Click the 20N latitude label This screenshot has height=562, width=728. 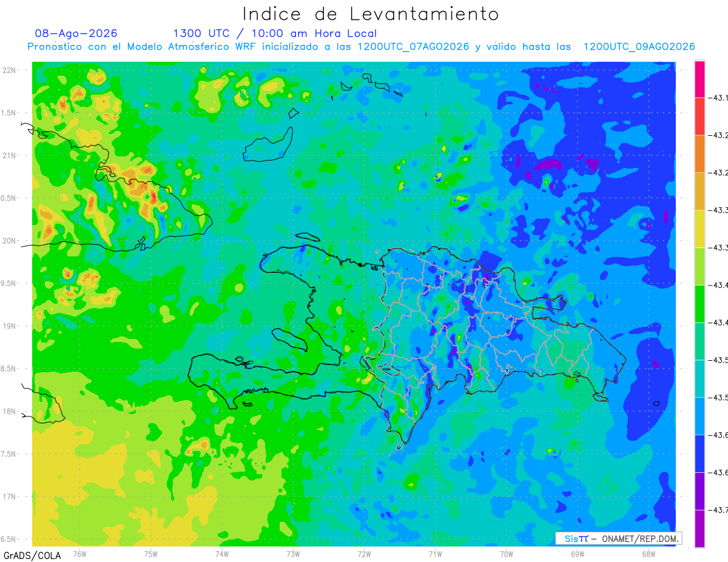tap(9, 241)
